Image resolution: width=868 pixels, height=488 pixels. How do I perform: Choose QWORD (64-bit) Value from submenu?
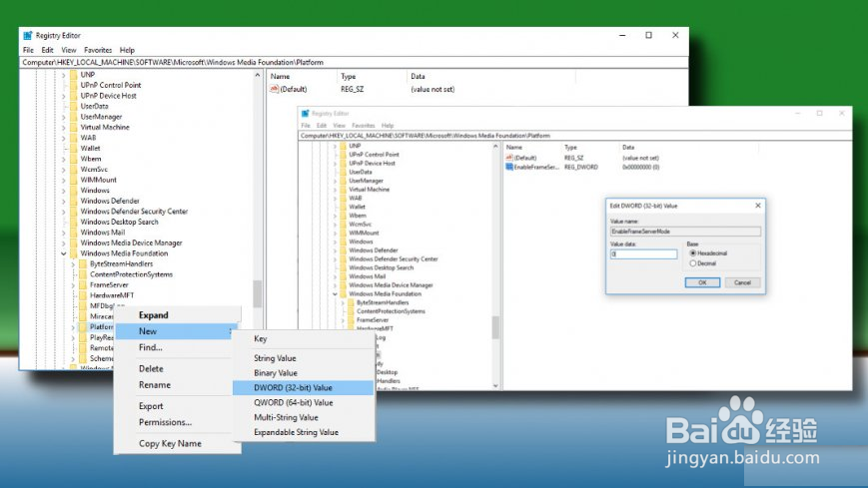tap(303, 403)
